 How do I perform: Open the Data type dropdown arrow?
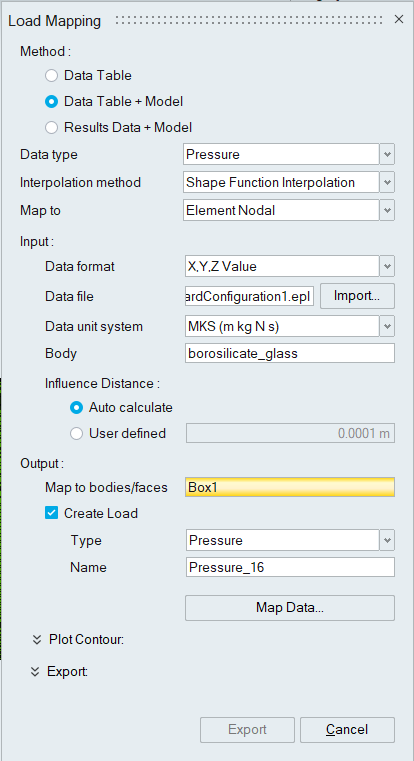click(387, 154)
